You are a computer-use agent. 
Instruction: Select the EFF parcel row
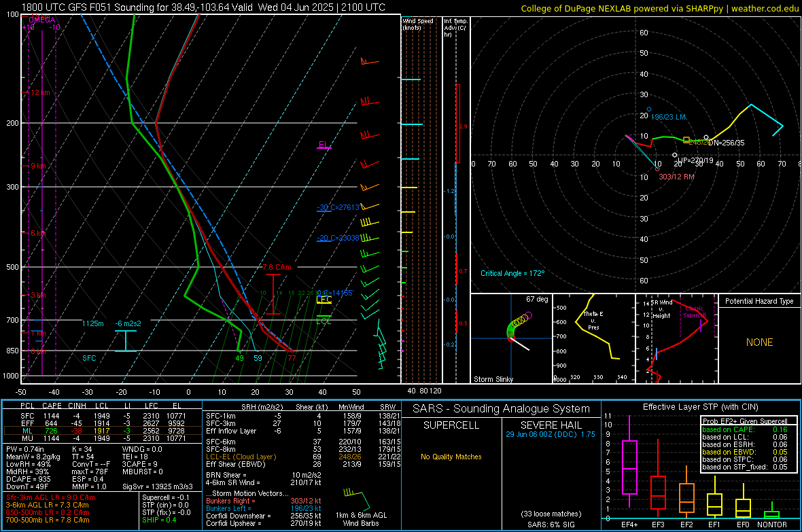click(x=103, y=423)
